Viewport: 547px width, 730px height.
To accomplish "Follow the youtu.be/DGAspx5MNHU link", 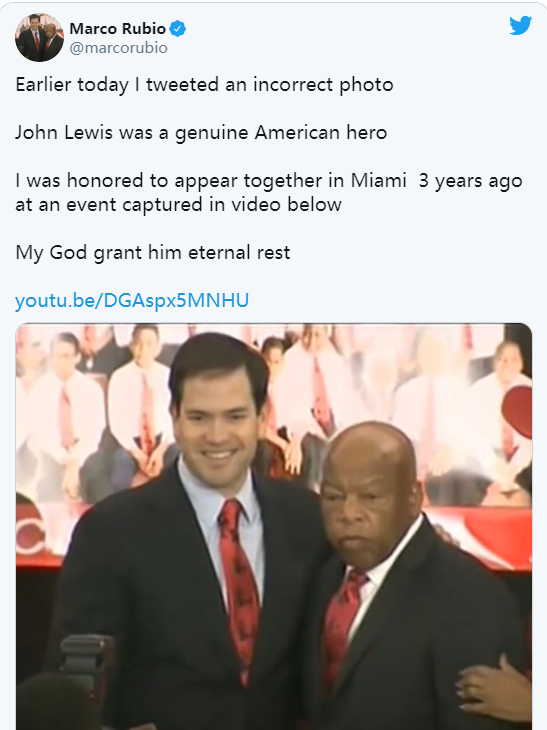I will coord(132,300).
